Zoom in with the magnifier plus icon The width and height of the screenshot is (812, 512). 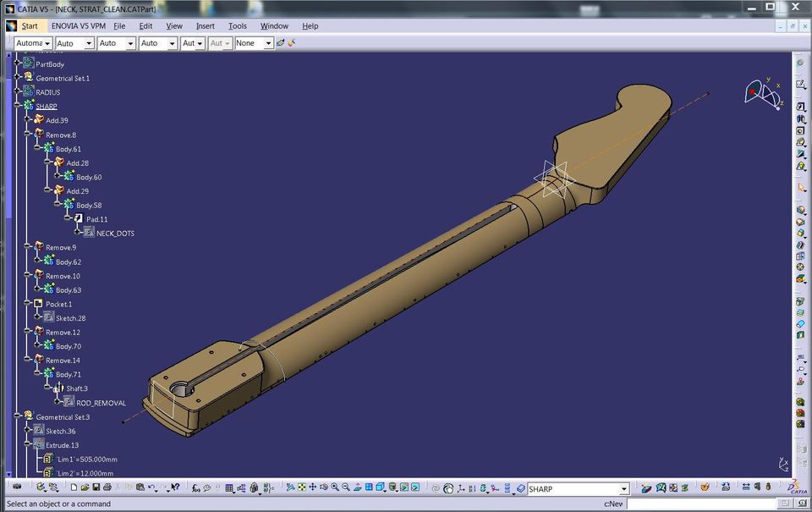(x=335, y=487)
